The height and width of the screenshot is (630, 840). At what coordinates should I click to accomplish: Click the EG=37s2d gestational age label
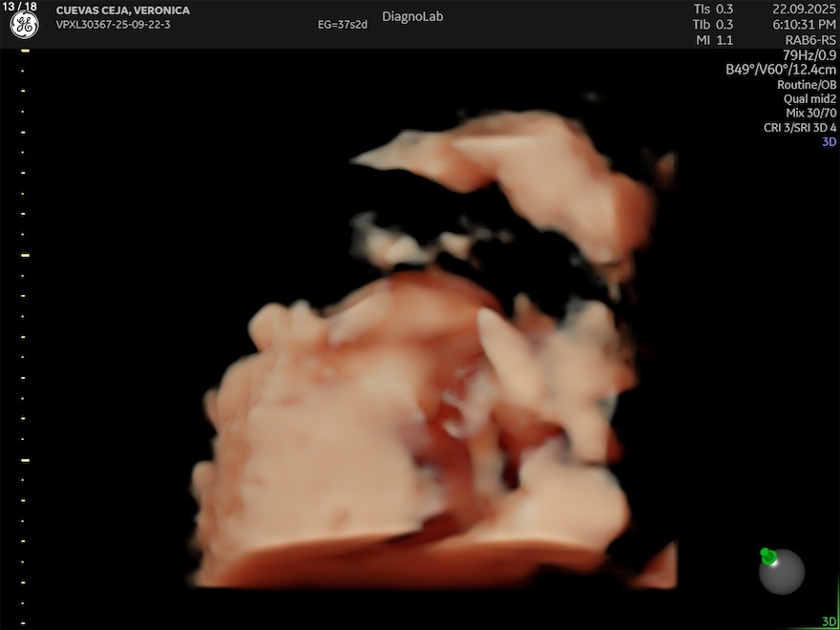[x=343, y=25]
